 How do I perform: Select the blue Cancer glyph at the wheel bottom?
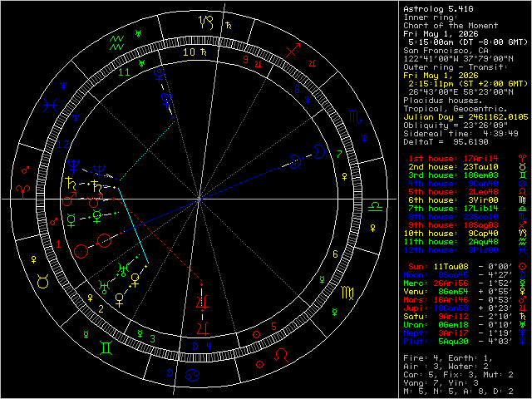(192, 375)
